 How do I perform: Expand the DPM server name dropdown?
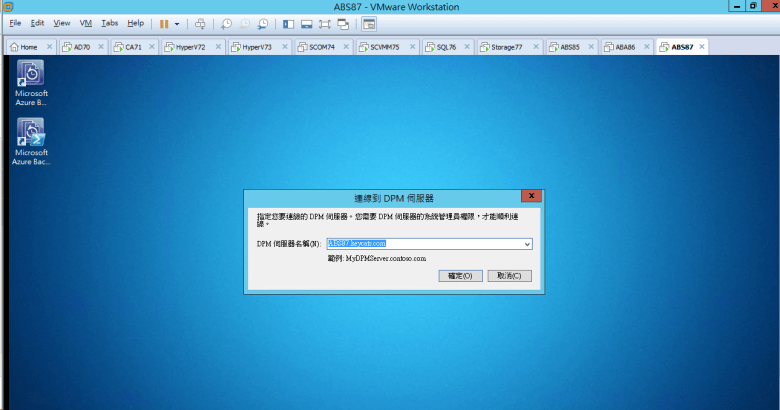click(527, 243)
